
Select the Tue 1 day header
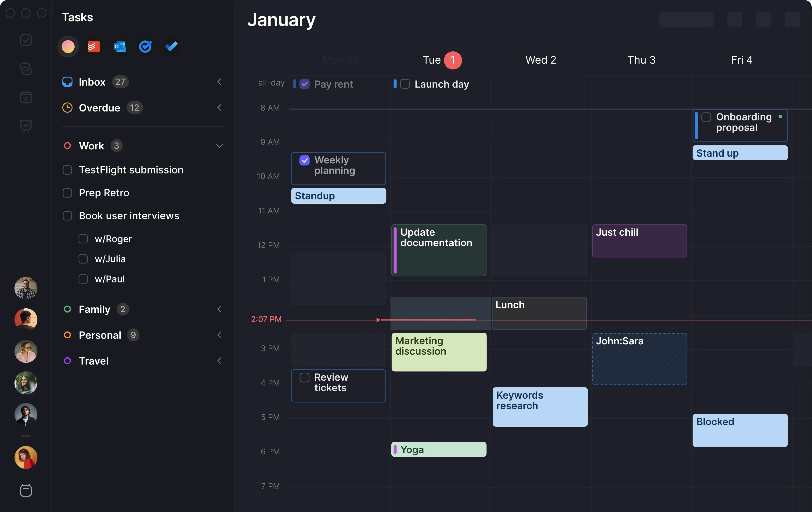(442, 60)
